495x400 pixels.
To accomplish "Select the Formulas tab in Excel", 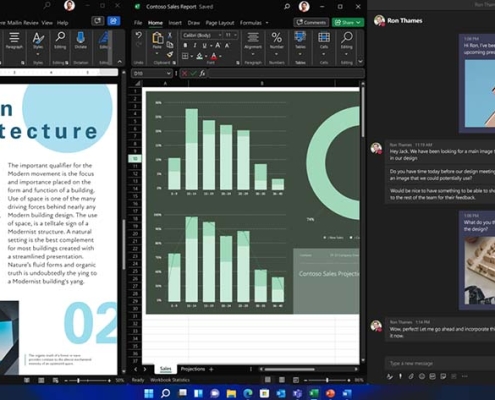I will coord(251,23).
